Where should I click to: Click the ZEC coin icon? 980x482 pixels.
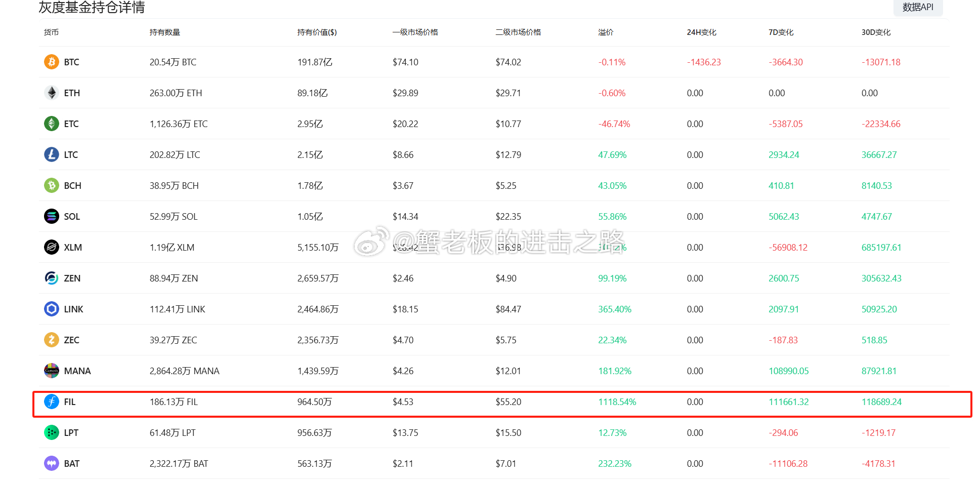(52, 340)
